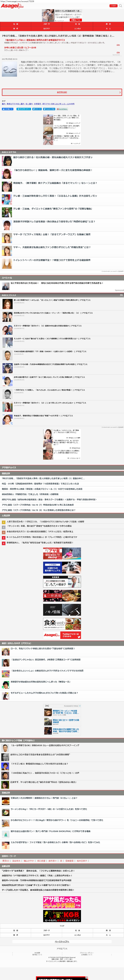Open the handcuffs article thumbnail image
Viewport: 124px width, 980px height.
pyautogui.click(x=10, y=69)
